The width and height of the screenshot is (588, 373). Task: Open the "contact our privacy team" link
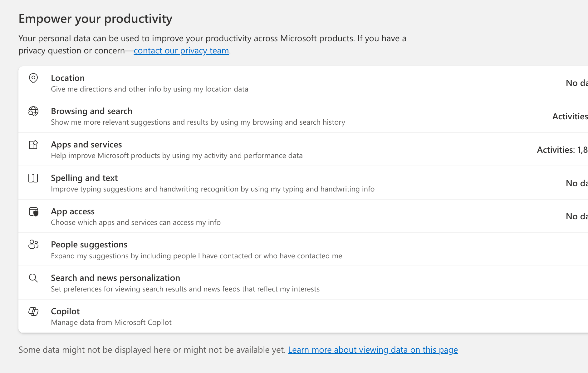tap(181, 51)
